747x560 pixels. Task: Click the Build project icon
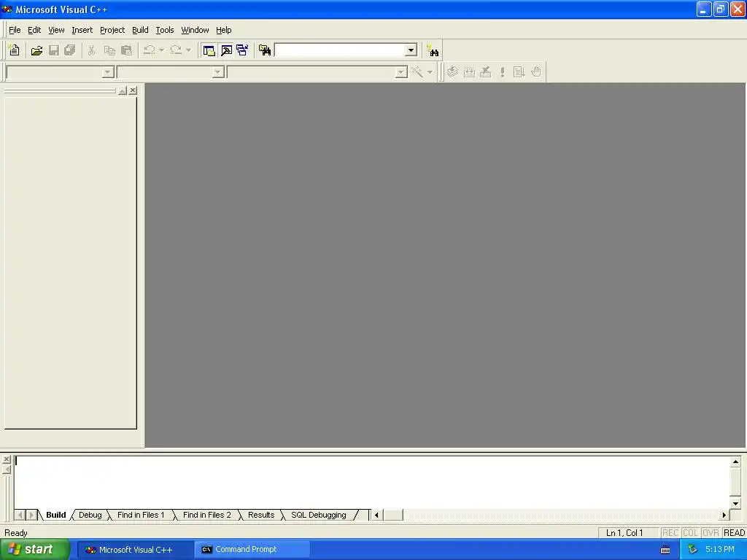(x=469, y=72)
